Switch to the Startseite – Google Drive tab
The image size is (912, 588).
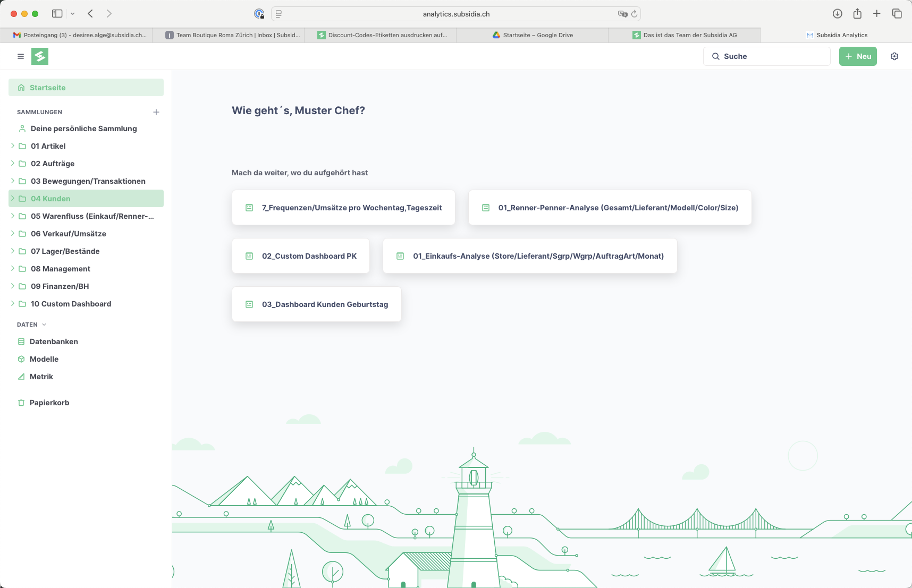tap(532, 35)
